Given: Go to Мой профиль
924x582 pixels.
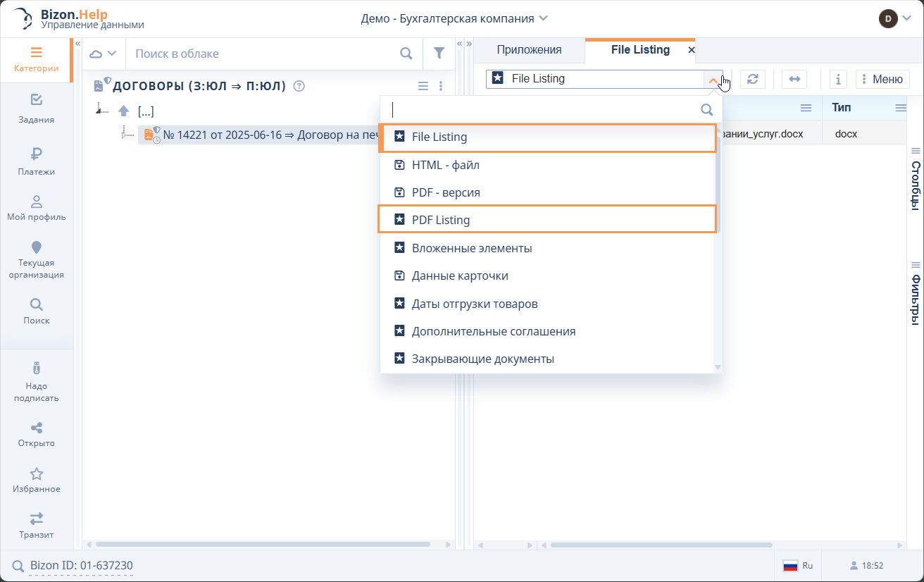Looking at the screenshot, I should tap(37, 208).
